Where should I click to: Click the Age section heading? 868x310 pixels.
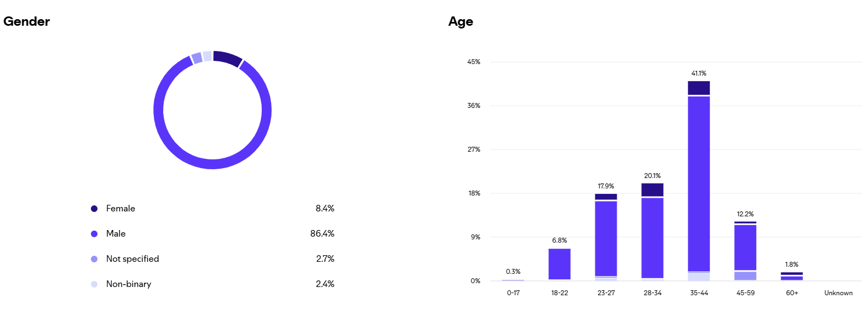pyautogui.click(x=461, y=21)
